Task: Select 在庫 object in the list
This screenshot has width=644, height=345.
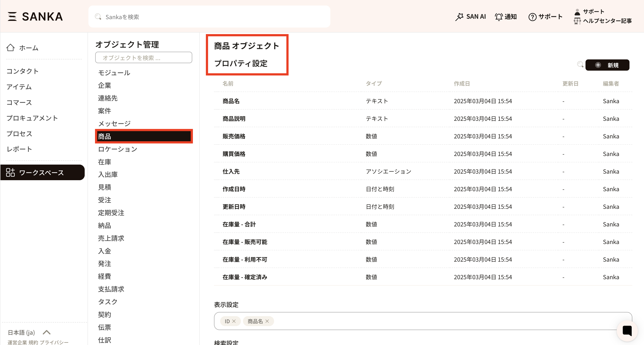Action: 104,162
